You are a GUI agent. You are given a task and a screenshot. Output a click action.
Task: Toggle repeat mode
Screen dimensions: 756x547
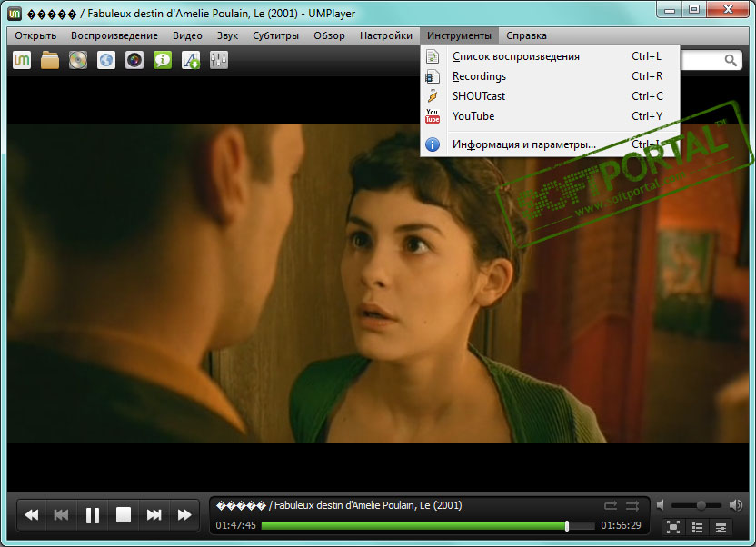pyautogui.click(x=611, y=505)
